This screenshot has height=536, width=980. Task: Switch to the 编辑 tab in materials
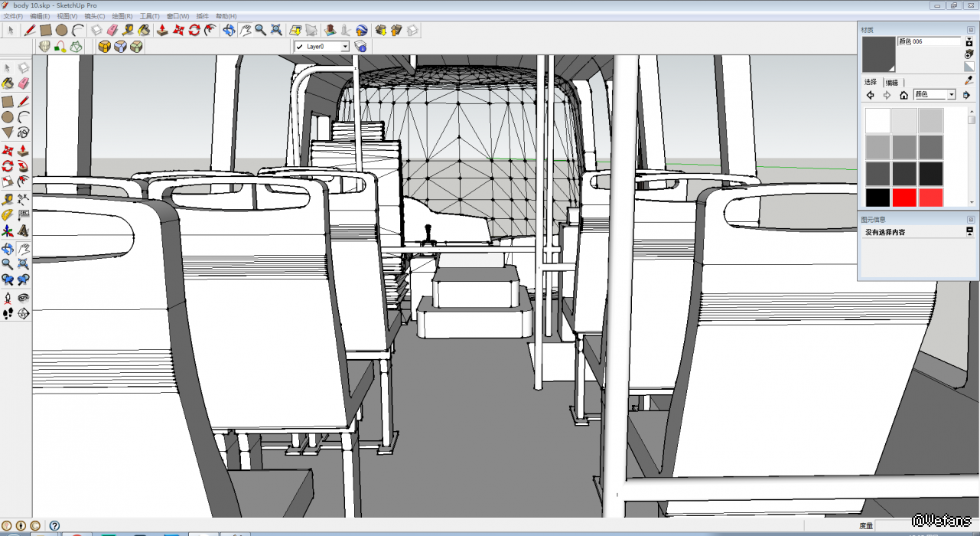(892, 83)
